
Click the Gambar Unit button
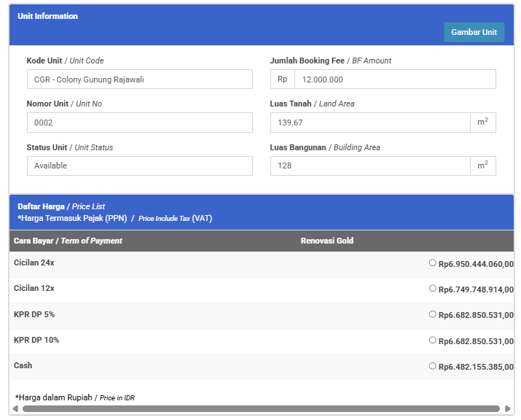474,32
